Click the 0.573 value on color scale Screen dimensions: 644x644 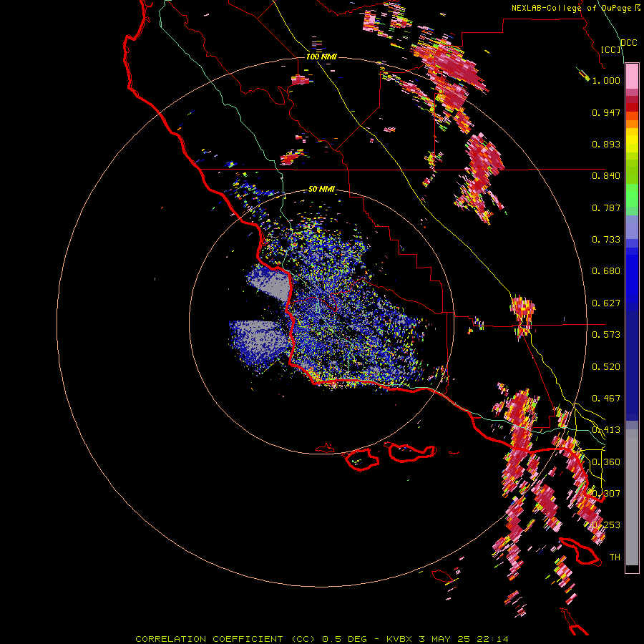click(x=606, y=335)
